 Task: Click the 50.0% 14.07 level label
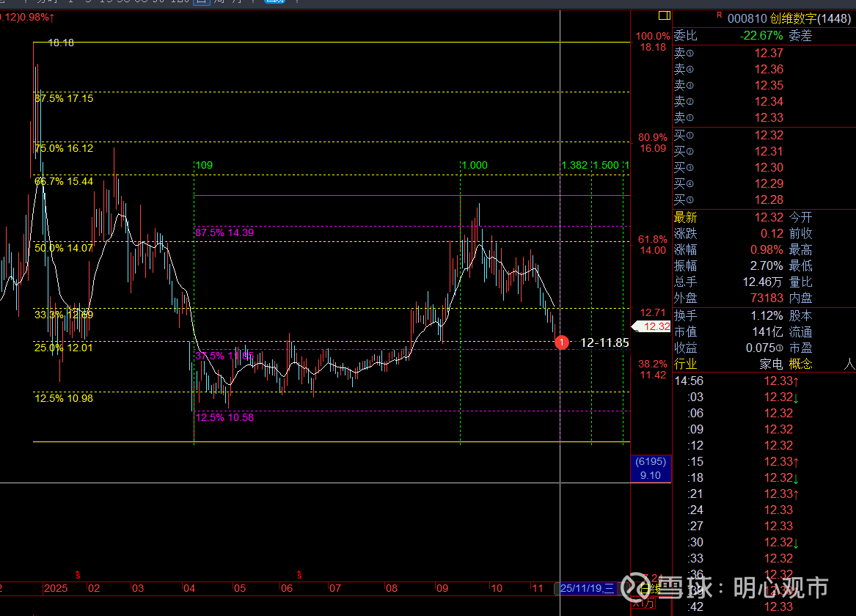tap(64, 249)
